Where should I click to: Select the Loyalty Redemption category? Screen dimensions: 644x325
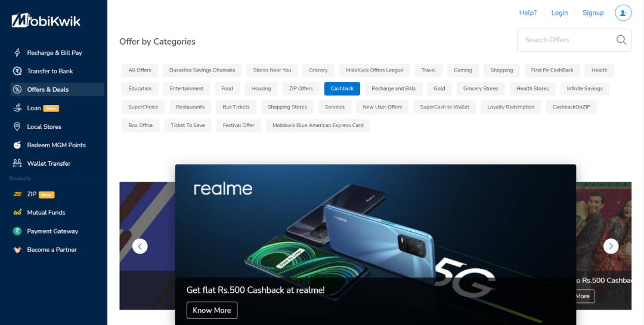coord(511,107)
